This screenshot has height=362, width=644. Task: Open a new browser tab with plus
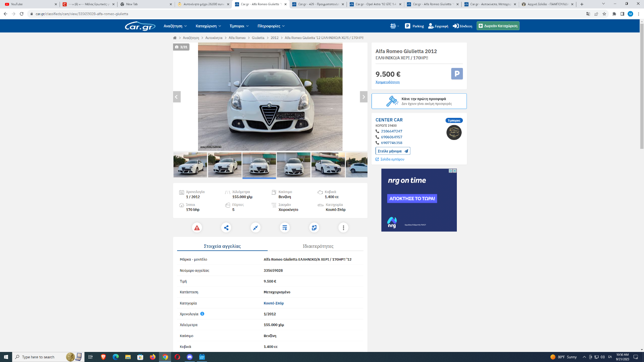pos(582,4)
